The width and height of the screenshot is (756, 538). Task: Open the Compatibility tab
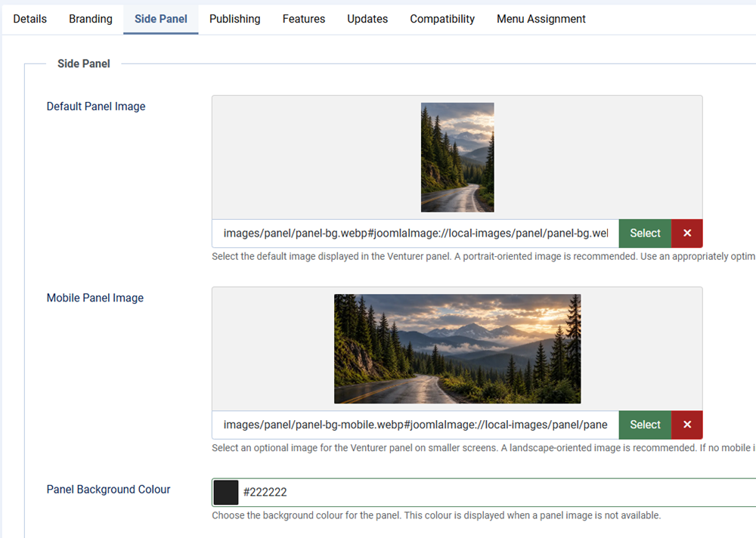pyautogui.click(x=442, y=19)
